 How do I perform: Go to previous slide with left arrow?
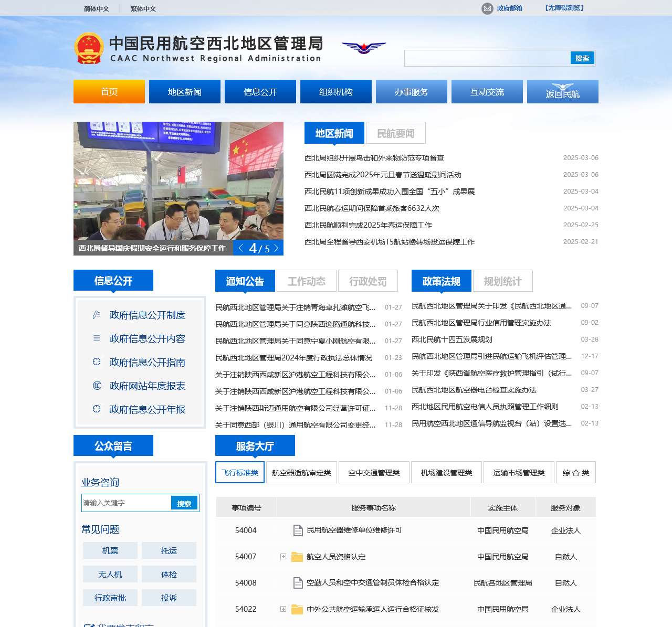point(241,248)
